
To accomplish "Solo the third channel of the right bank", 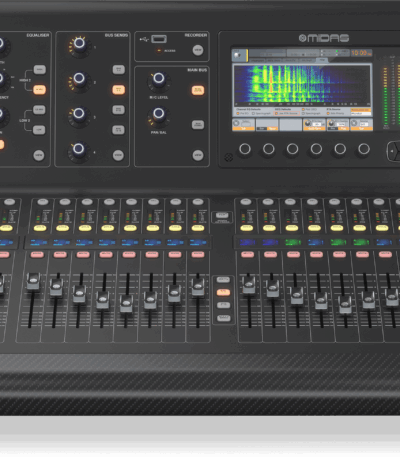I will (292, 228).
